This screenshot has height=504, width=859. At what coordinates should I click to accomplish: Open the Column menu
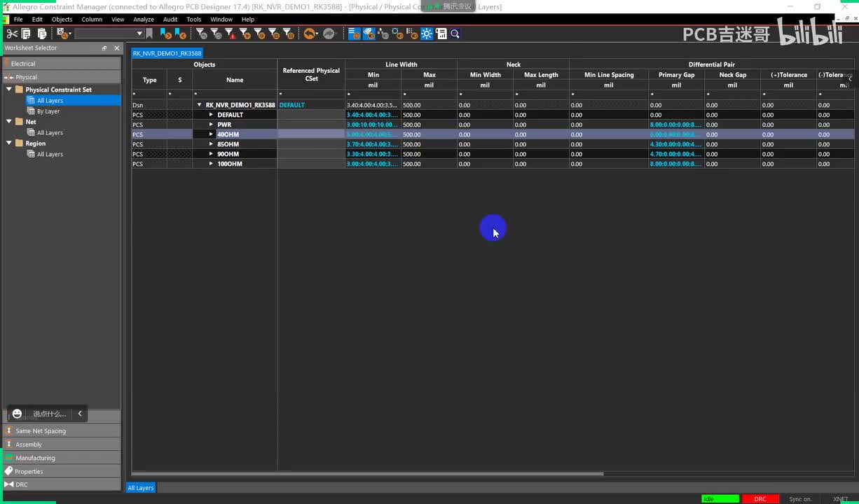[92, 20]
